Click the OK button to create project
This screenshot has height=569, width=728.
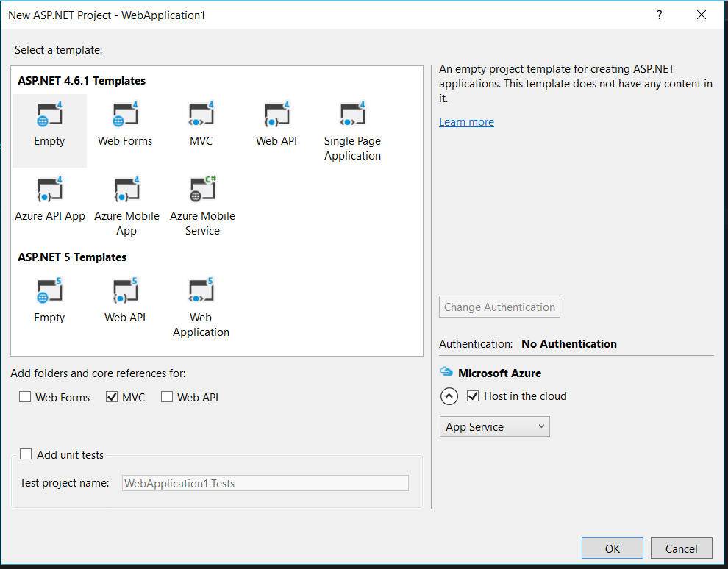[612, 548]
